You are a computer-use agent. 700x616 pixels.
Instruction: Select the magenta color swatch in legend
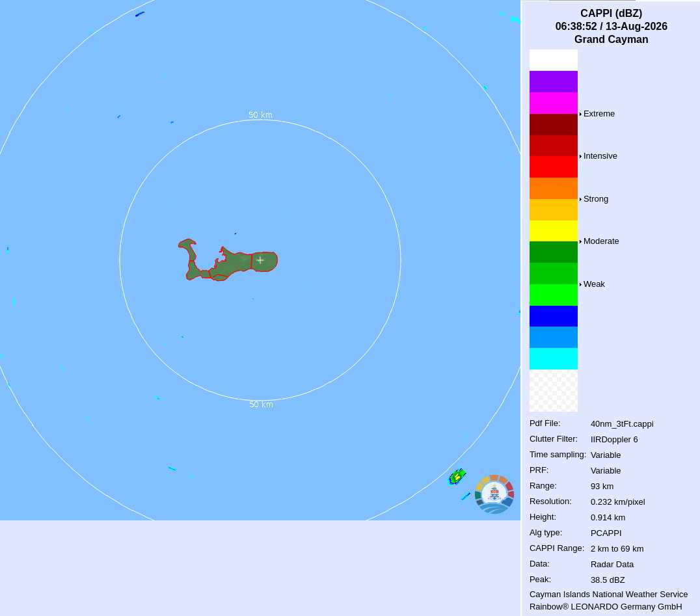(x=554, y=103)
